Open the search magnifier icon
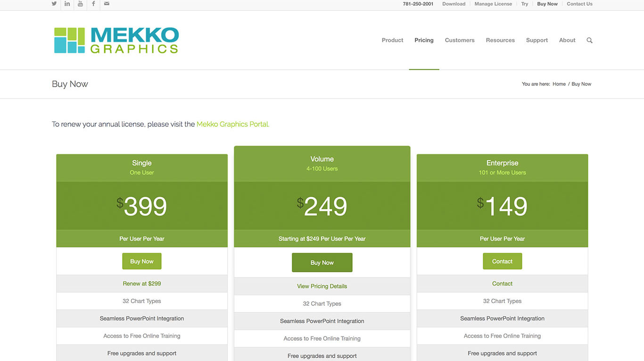 (589, 41)
